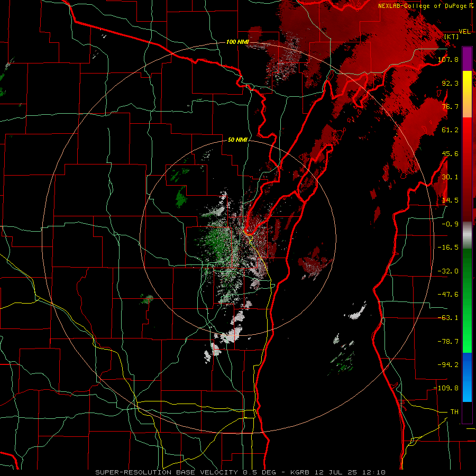This screenshot has height=476, width=476.
Task: Click the 30.1 legend value
Action: click(450, 177)
